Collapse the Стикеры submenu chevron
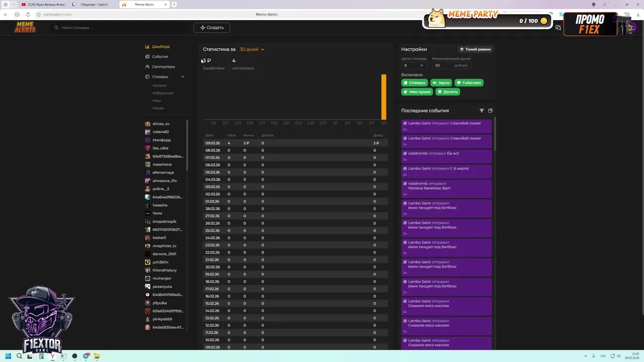Screen dimensions: 644x362 (x=183, y=76)
